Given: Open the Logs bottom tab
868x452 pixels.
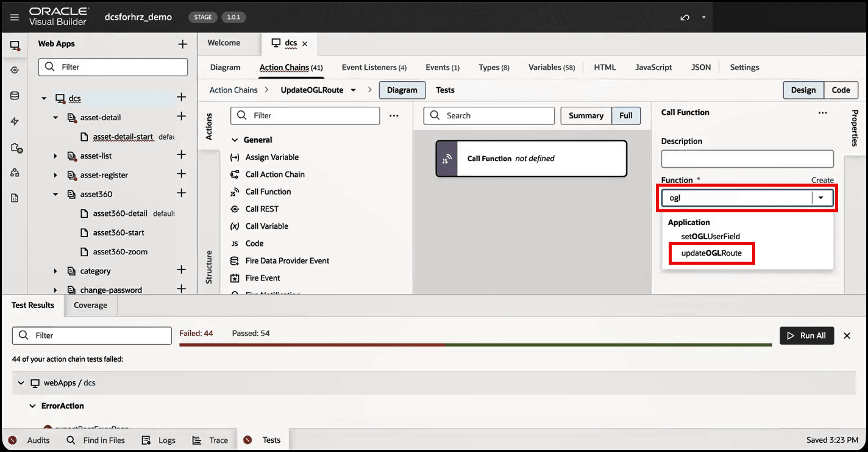Looking at the screenshot, I should pyautogui.click(x=158, y=440).
